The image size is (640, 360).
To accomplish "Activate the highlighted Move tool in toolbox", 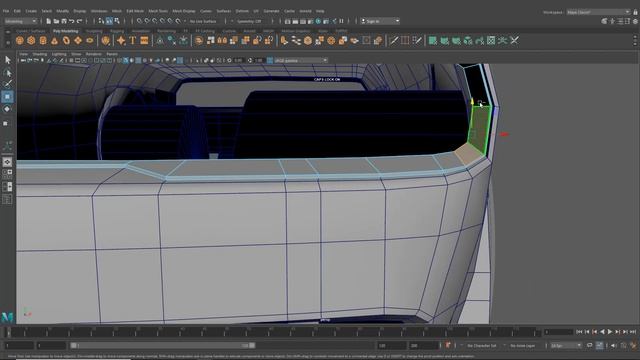I will click(7, 97).
